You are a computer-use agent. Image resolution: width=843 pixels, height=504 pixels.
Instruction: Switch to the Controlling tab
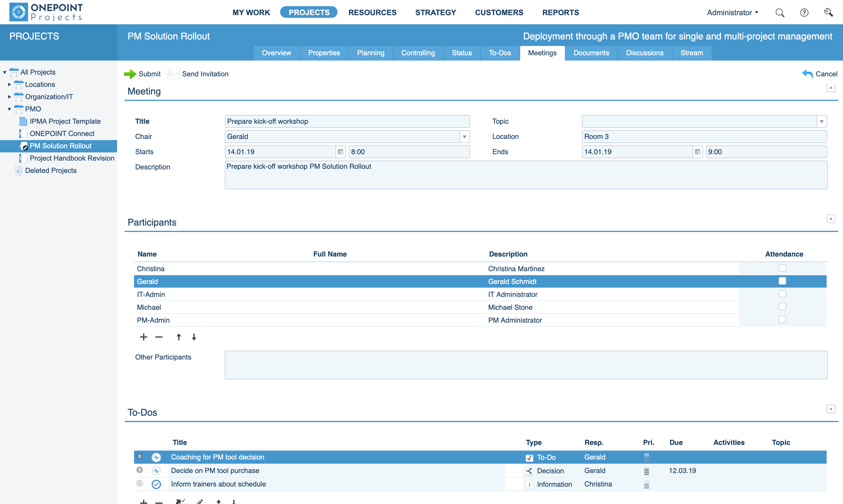[x=418, y=53]
